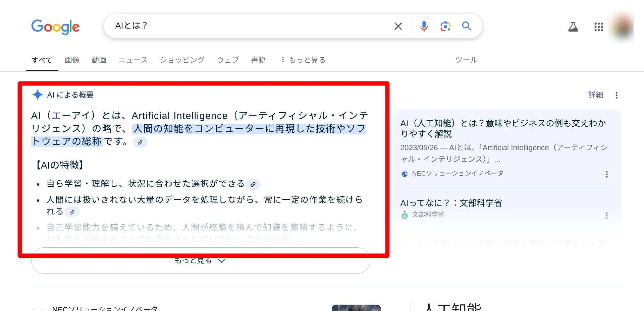
Task: Click the AI による概要 sparkle icon
Action: coord(37,95)
